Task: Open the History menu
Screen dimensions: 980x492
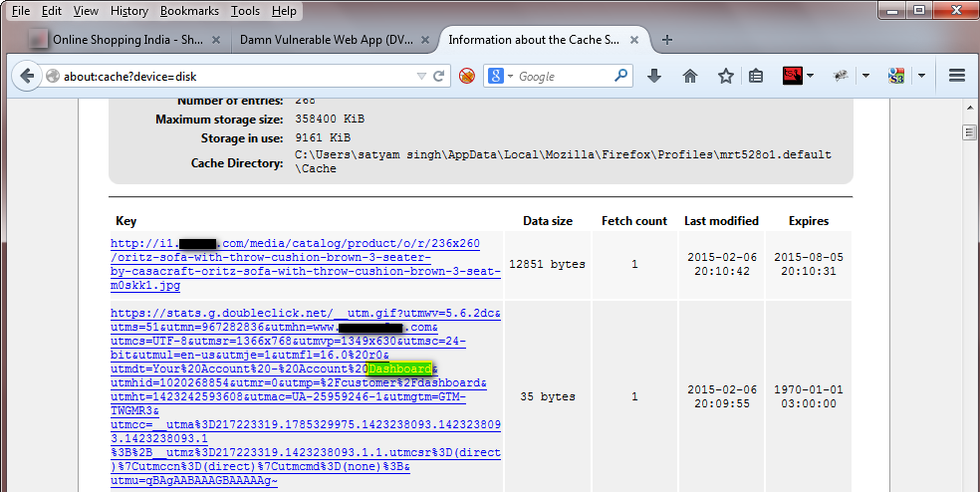Action: [128, 11]
